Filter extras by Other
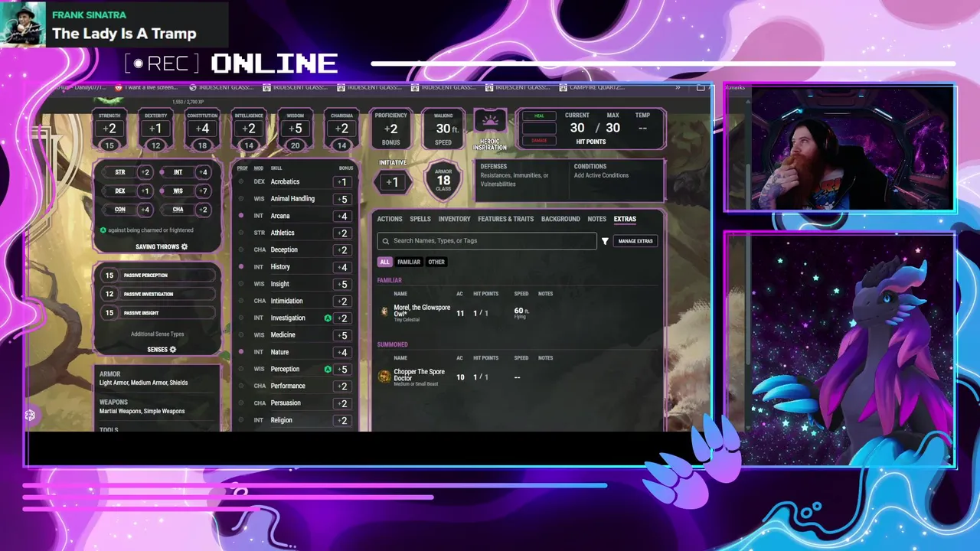 tap(436, 262)
